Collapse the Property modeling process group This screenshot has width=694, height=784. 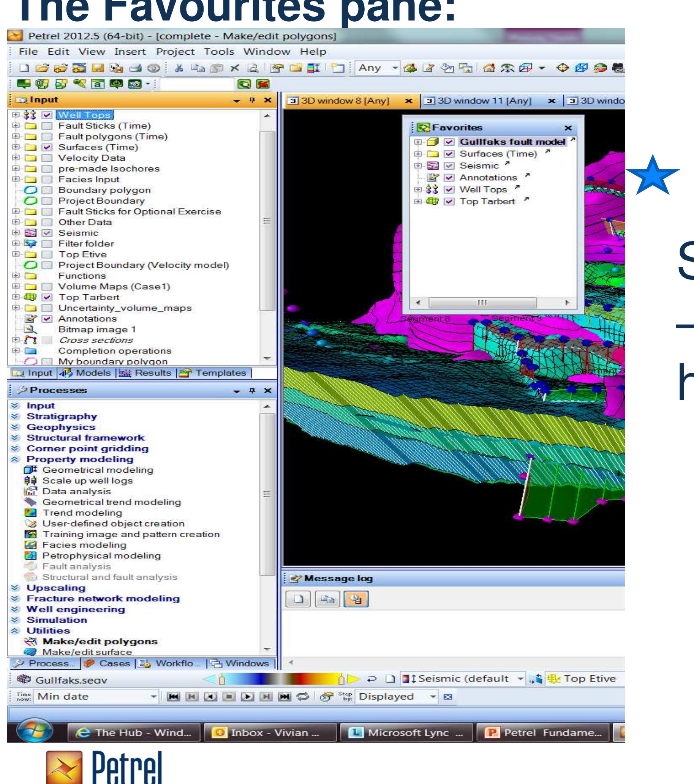[x=14, y=459]
